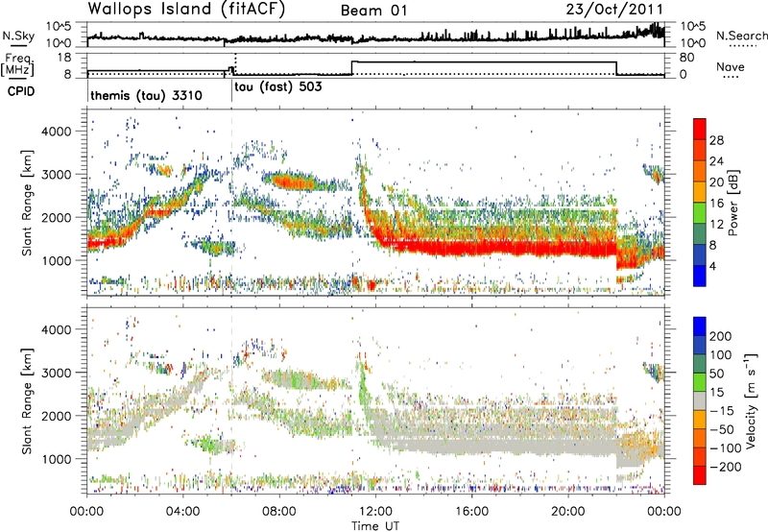This screenshot has height=532, width=768.
Task: Click the 'Wallops Island (fitACF)' plot title
Action: (186, 9)
